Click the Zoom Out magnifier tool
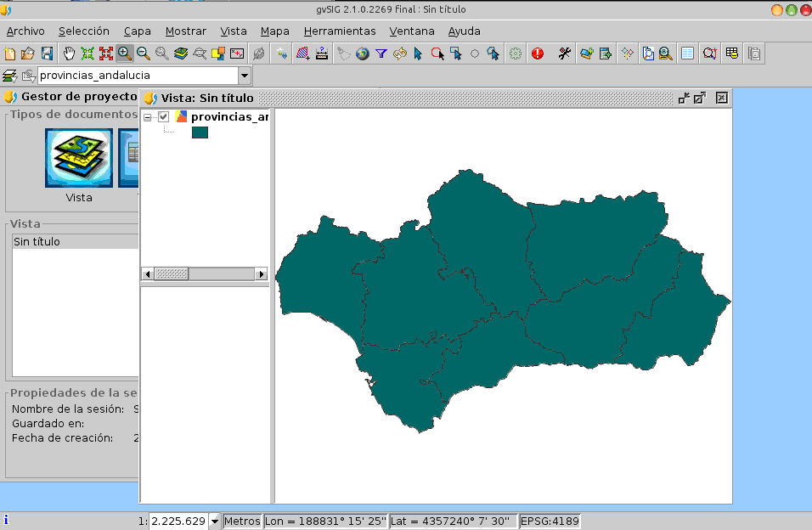 [x=144, y=54]
